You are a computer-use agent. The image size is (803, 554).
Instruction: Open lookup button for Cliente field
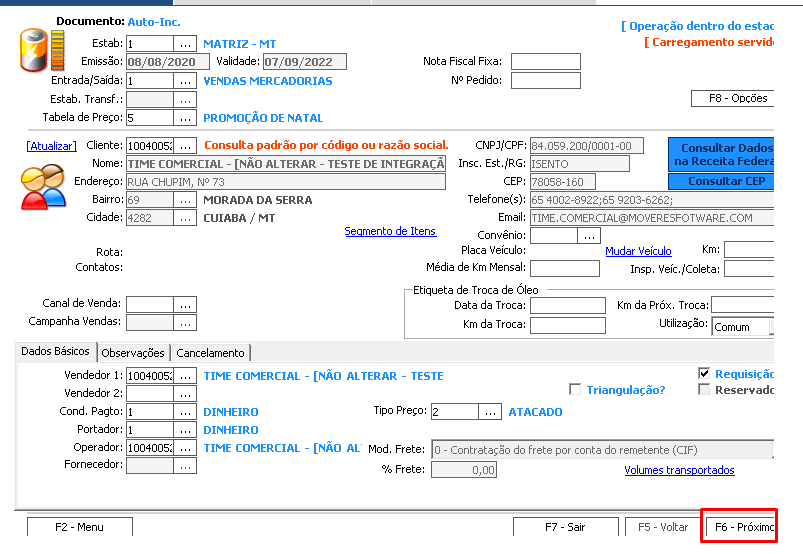tap(185, 146)
